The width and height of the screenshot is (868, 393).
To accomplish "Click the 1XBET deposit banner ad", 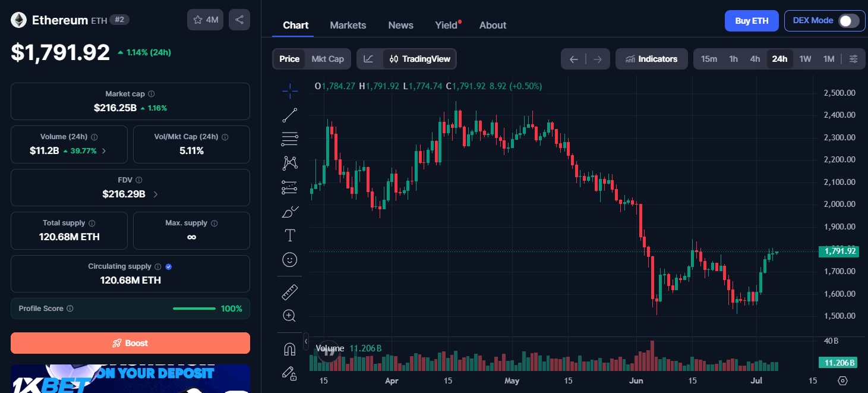I will [130, 379].
